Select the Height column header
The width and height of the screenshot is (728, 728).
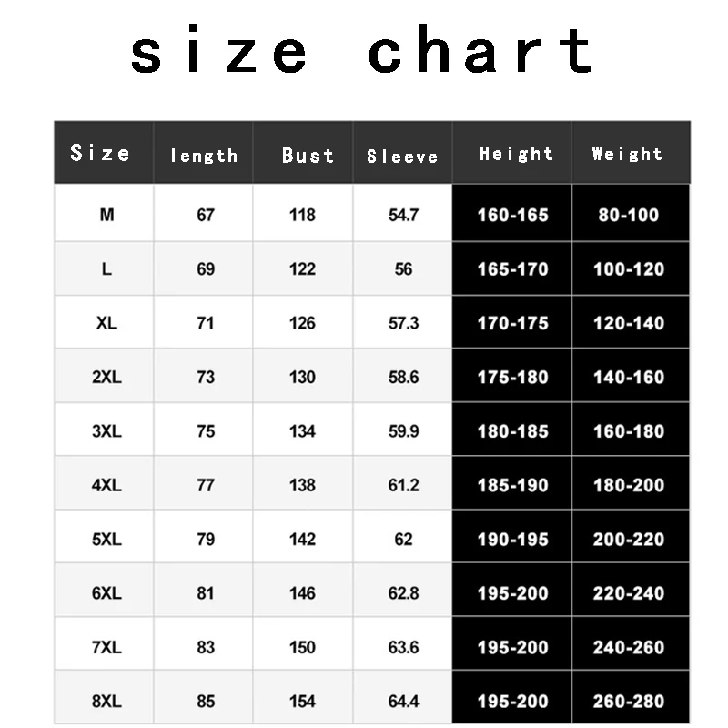(x=516, y=154)
